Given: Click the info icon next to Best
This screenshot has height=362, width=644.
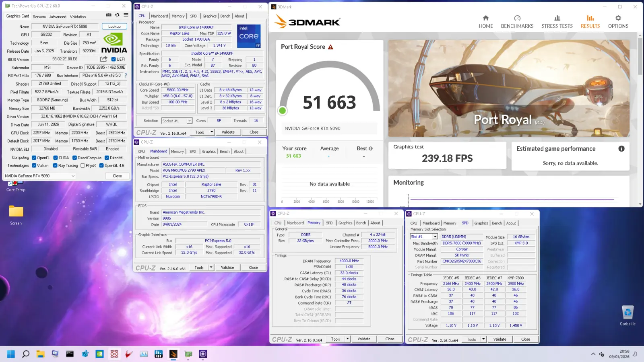Looking at the screenshot, I should [371, 148].
